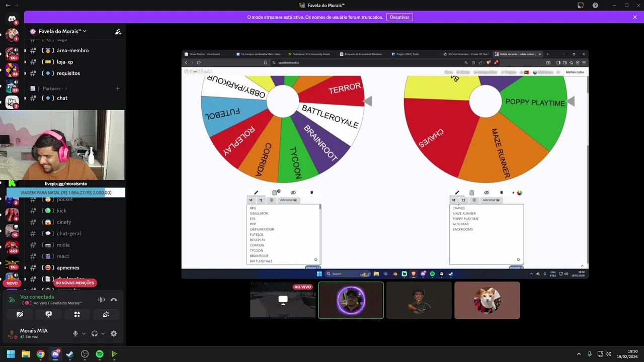The width and height of the screenshot is (644, 362).
Task: Open the help icon in Discord title bar
Action: [x=596, y=6]
